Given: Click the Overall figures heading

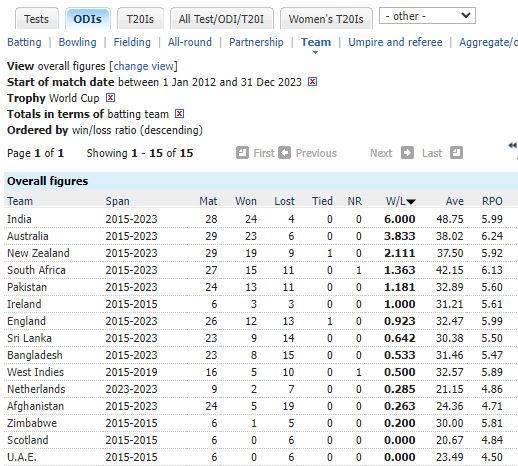Looking at the screenshot, I should [47, 181].
